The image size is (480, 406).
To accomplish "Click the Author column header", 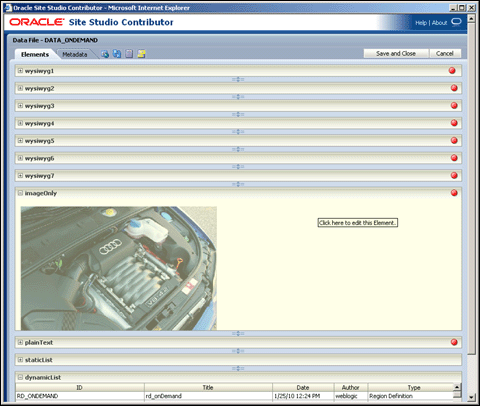I will point(351,387).
